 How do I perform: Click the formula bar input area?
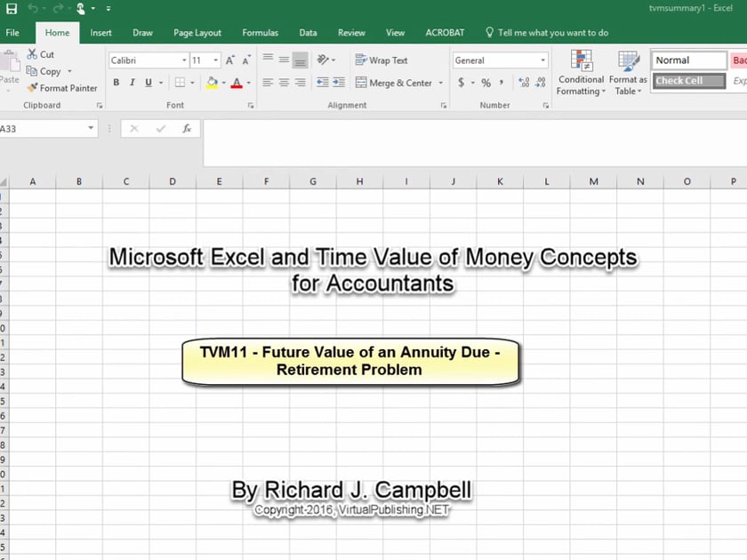point(475,143)
